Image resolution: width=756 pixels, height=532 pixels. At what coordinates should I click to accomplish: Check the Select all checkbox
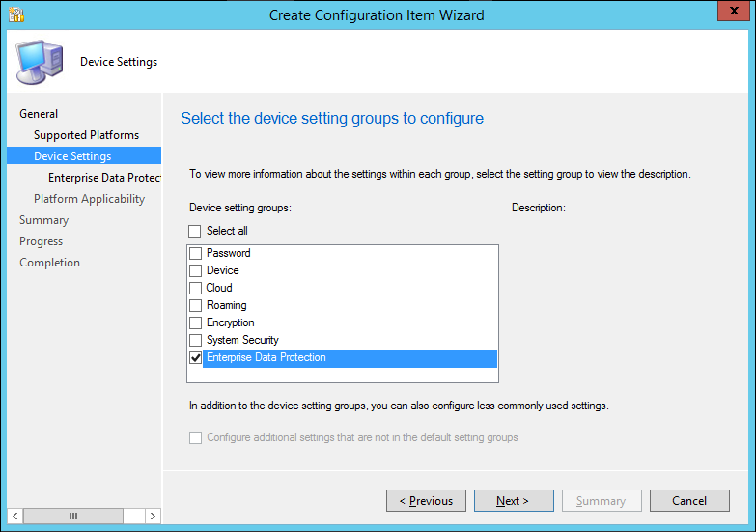click(x=195, y=232)
